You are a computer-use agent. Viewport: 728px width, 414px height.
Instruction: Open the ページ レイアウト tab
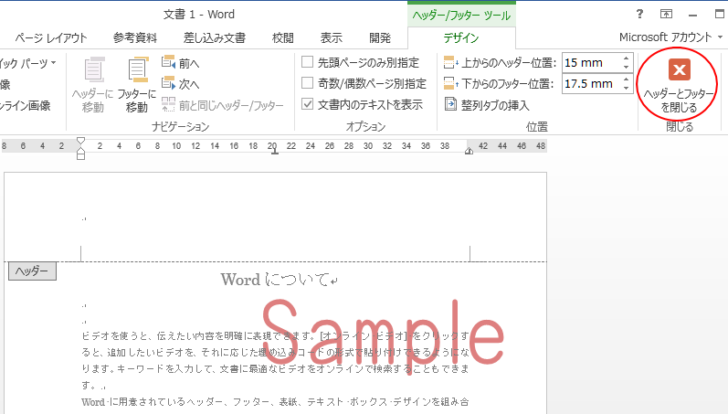coord(51,38)
